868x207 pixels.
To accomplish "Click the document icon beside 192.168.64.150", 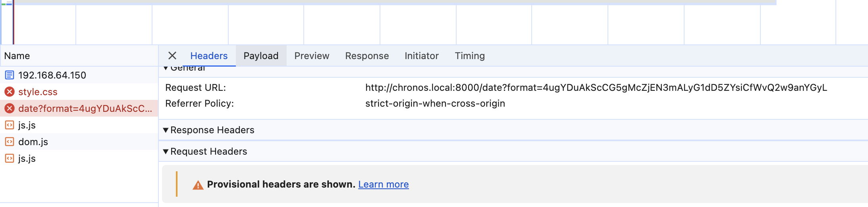I will point(10,75).
